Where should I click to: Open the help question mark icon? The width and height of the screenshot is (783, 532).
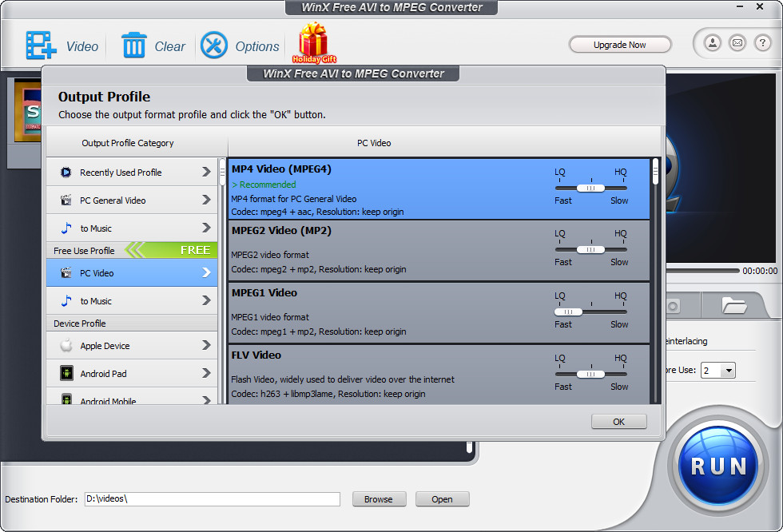click(x=762, y=43)
